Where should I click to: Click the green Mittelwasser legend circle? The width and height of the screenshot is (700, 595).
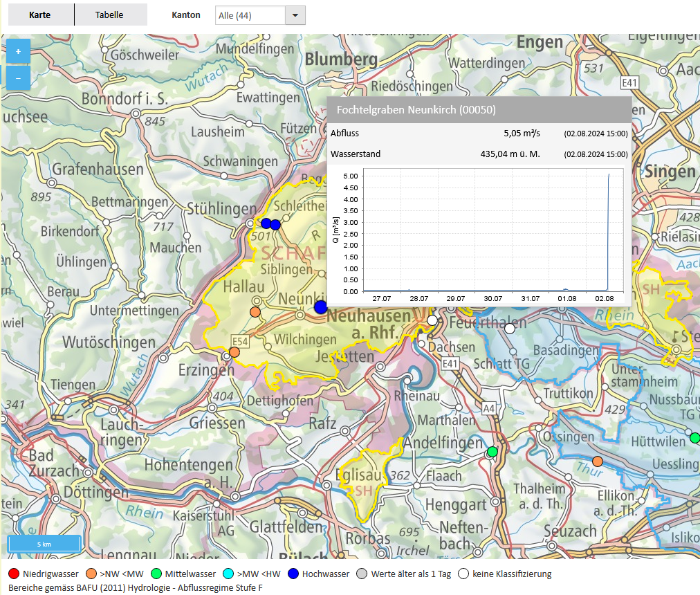(156, 574)
